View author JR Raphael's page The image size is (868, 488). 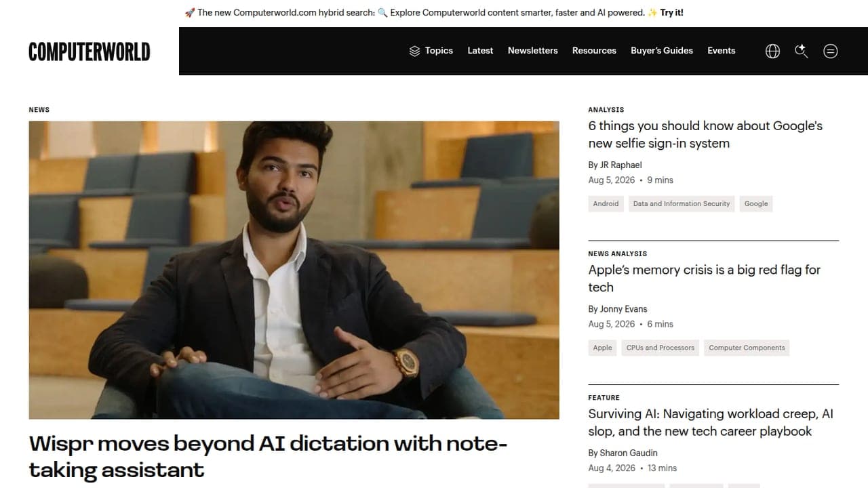tap(620, 165)
